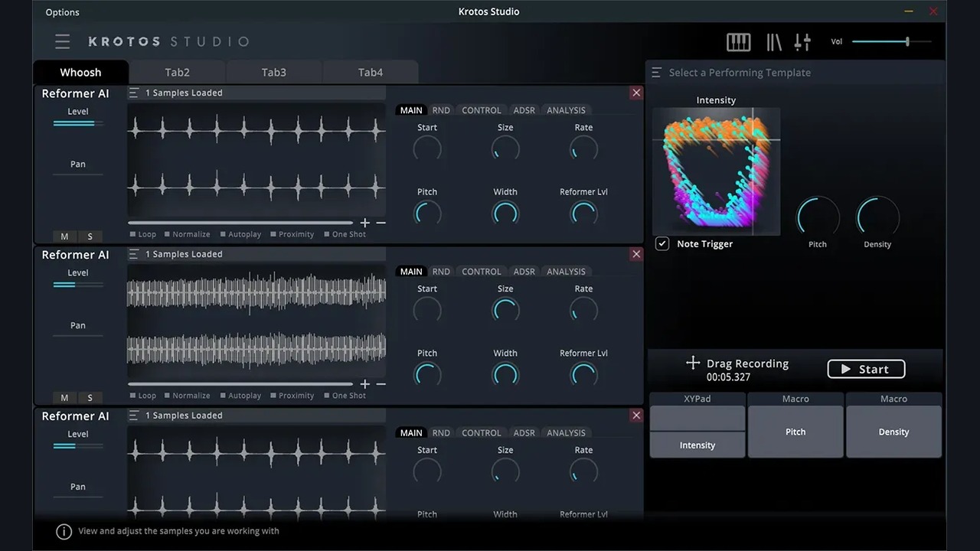Solo the second Reformer AI layer
Viewport: 980px width, 551px height.
[90, 398]
